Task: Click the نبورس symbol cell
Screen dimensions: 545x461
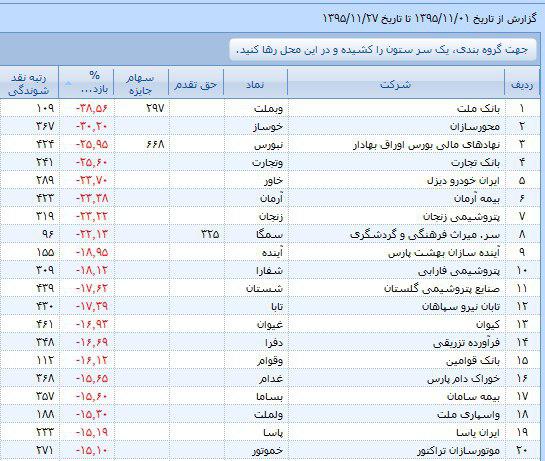Action: tap(257, 144)
